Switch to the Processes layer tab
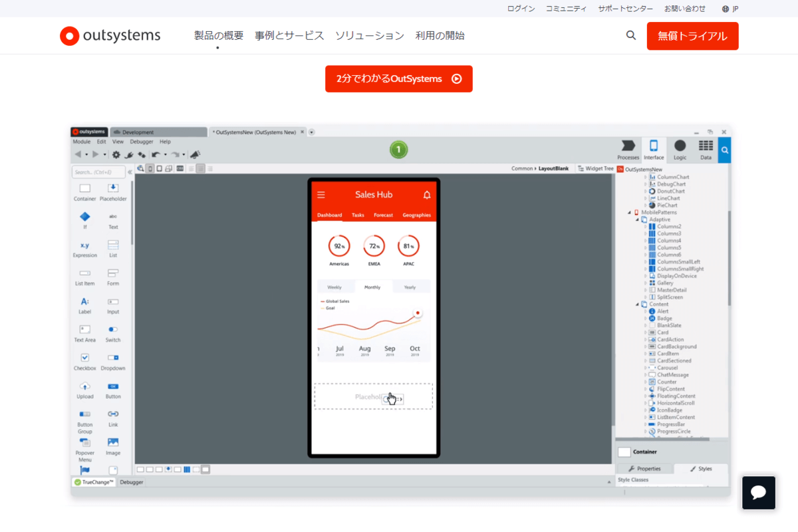 pyautogui.click(x=628, y=150)
